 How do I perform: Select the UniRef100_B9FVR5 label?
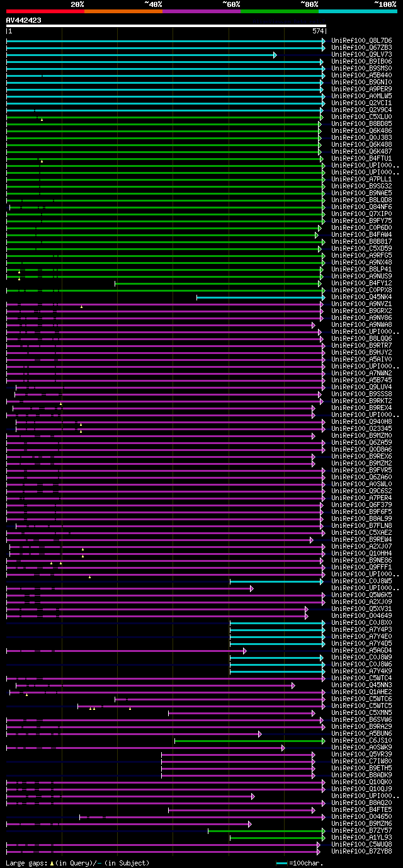pyautogui.click(x=361, y=471)
